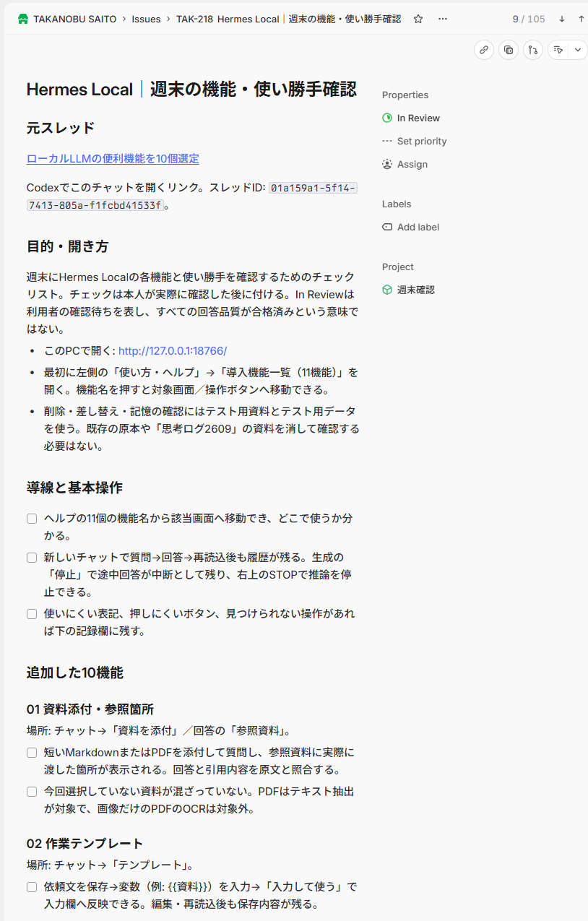Click the list-with-cursor button near the dropdown
The width and height of the screenshot is (588, 921).
pyautogui.click(x=558, y=50)
